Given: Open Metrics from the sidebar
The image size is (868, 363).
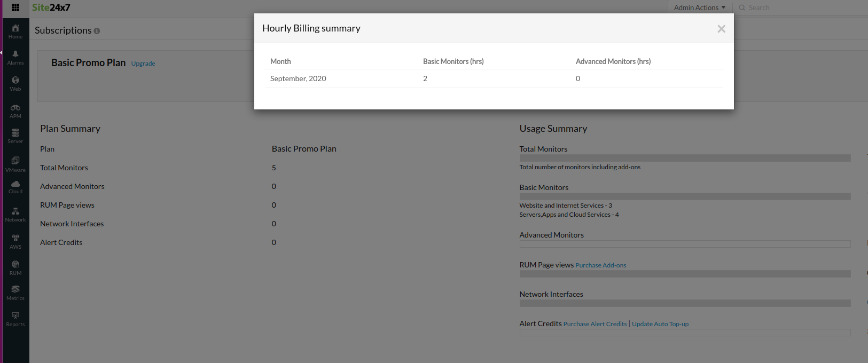Looking at the screenshot, I should [x=15, y=293].
